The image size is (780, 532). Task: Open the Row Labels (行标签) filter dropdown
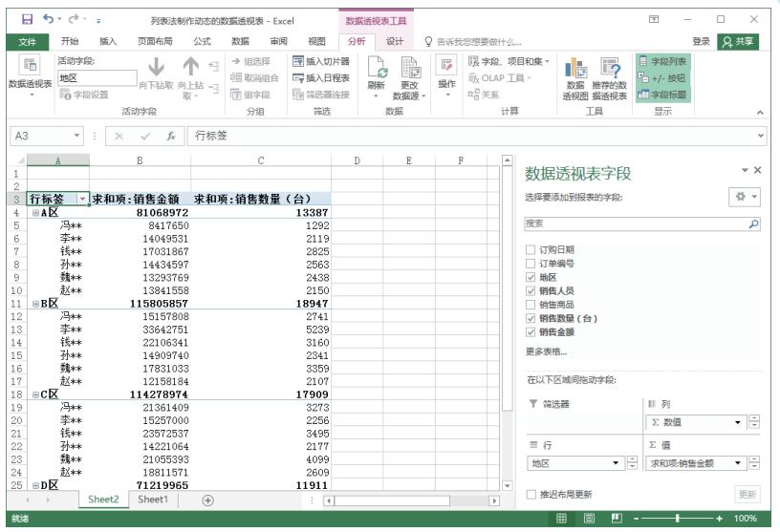point(82,199)
